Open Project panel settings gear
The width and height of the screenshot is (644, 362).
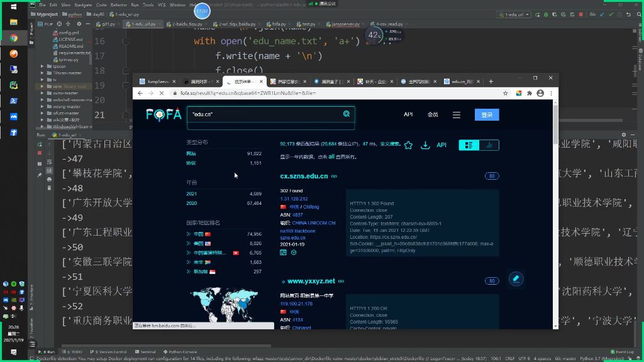79,25
